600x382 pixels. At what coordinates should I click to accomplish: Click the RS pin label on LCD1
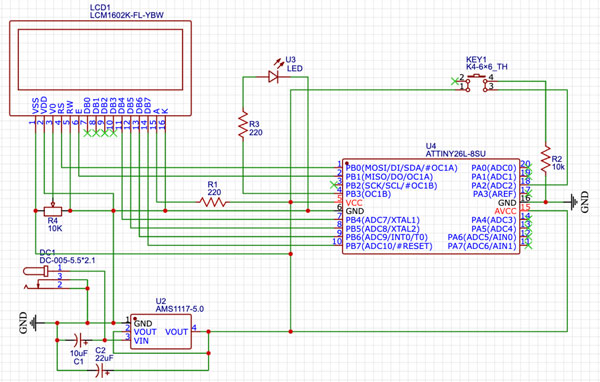[61, 108]
